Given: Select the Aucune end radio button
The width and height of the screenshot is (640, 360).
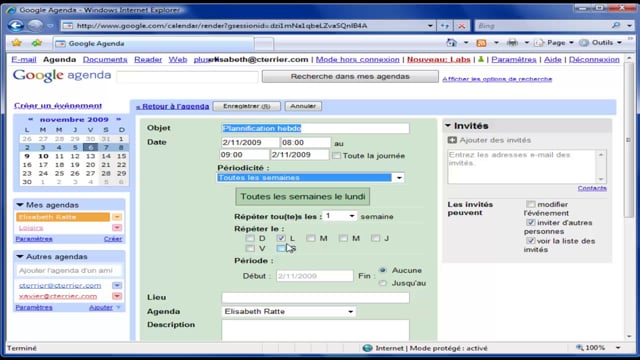Looking at the screenshot, I should (x=383, y=270).
